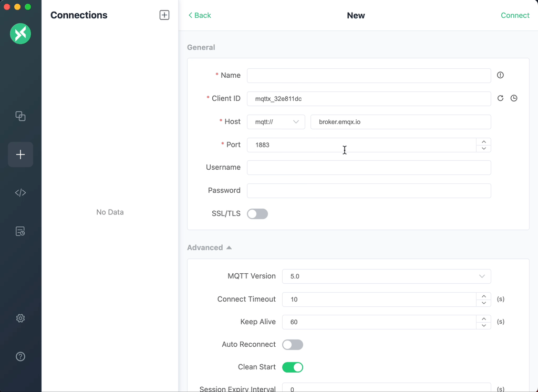Increase Keep Alive with up arrow
Screen dimensions: 538x392
click(484, 319)
